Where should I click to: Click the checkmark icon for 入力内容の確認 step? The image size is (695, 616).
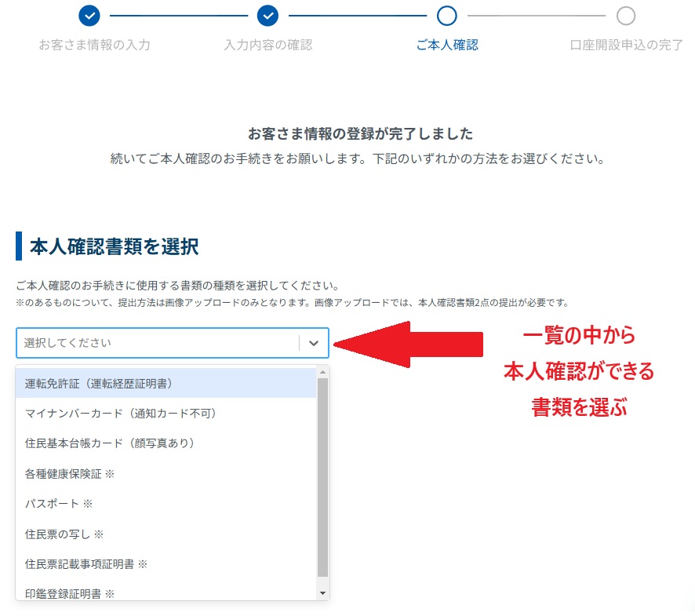(x=268, y=16)
